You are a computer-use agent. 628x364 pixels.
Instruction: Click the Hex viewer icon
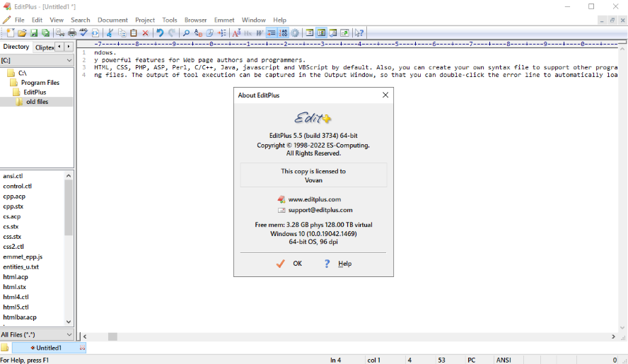[x=248, y=33]
